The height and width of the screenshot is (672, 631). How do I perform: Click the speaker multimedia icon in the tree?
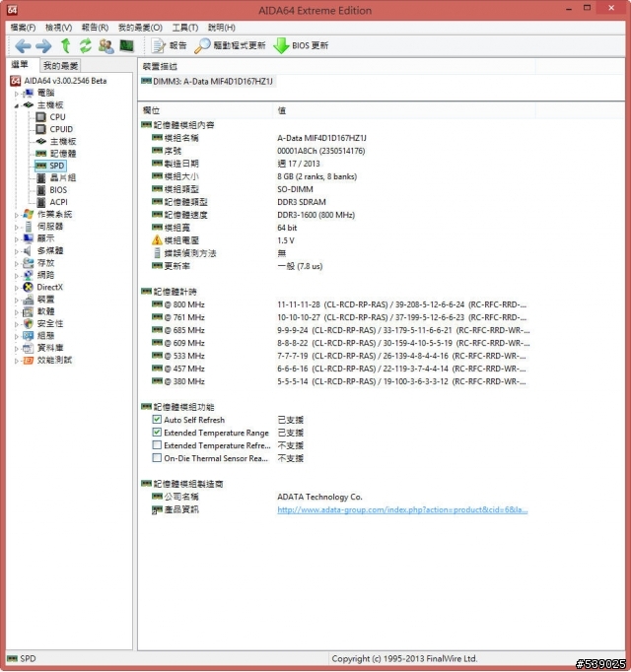coord(28,250)
